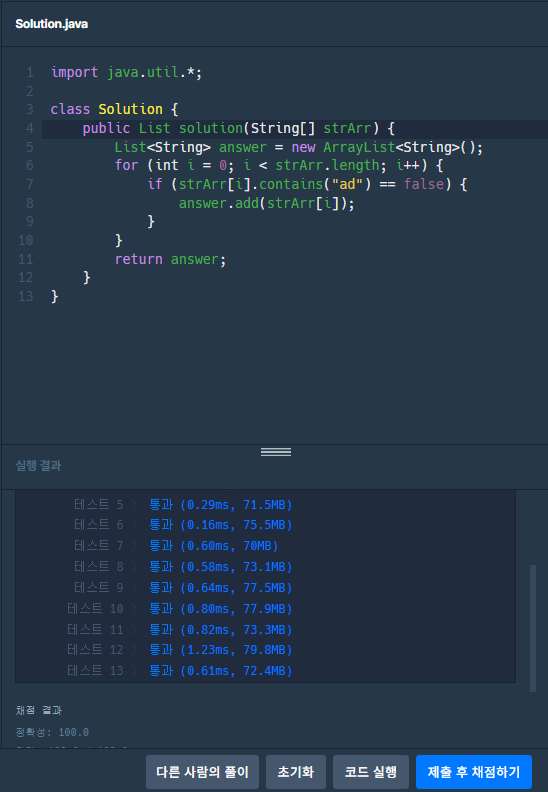This screenshot has width=548, height=792.
Task: Click the results panel vertical scrollbar
Action: pos(533,628)
